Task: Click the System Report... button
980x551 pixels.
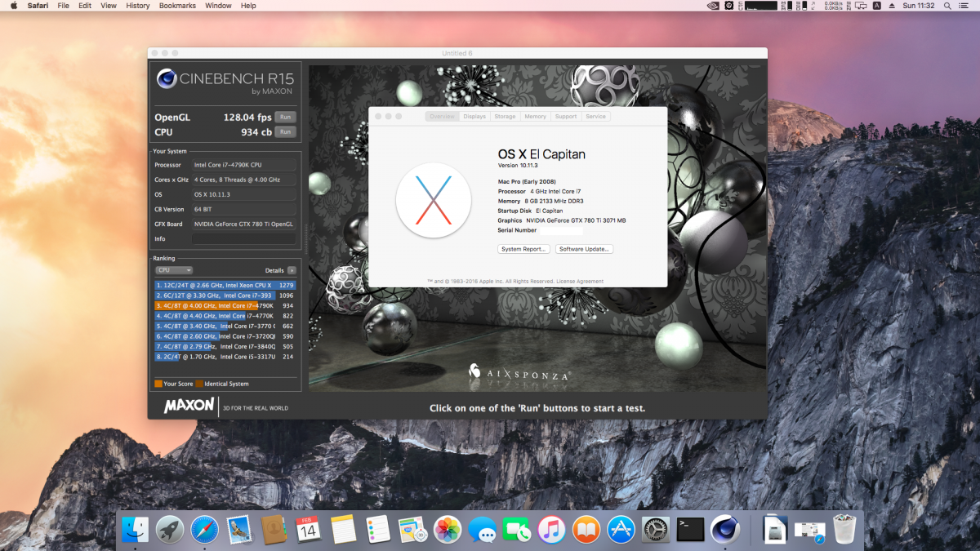Action: (523, 249)
